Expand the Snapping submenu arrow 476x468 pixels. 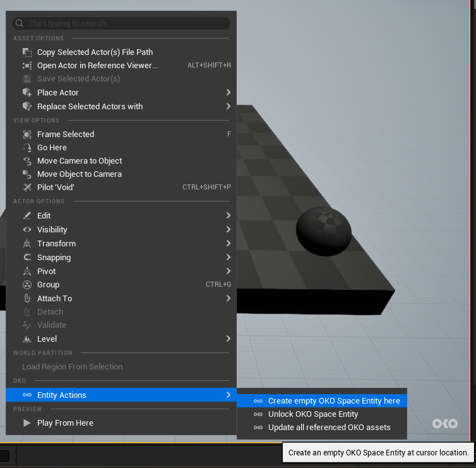point(229,258)
